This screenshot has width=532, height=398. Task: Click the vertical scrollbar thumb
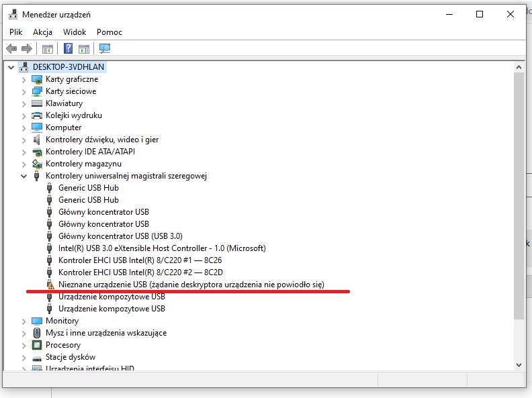(x=519, y=195)
